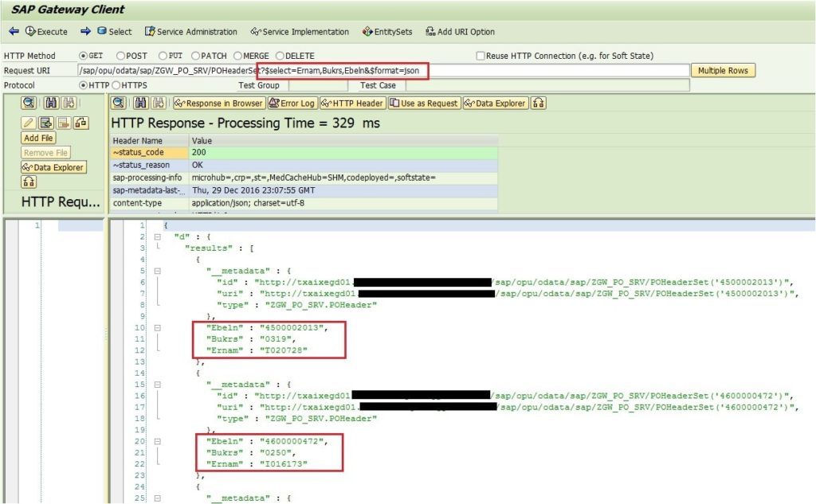Select the PUT HTTP method
The image size is (816, 504).
[x=163, y=56]
